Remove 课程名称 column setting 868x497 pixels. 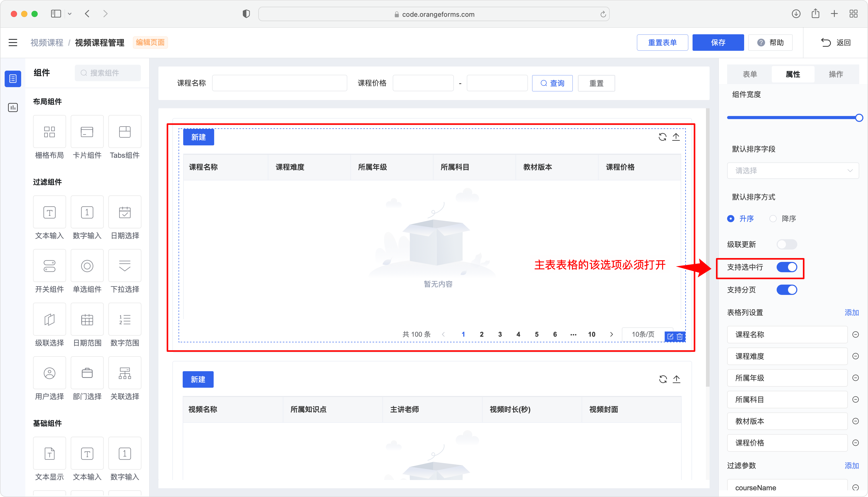tap(855, 335)
